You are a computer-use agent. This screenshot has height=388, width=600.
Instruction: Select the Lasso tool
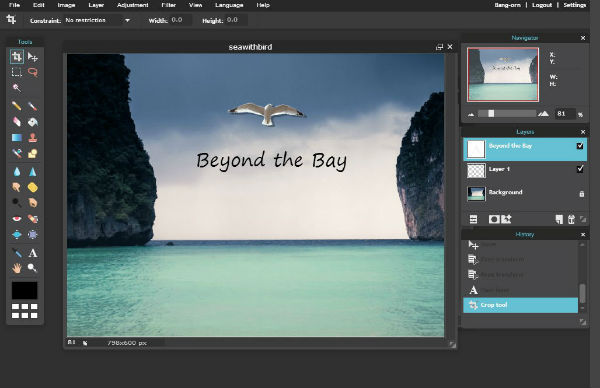pos(33,72)
